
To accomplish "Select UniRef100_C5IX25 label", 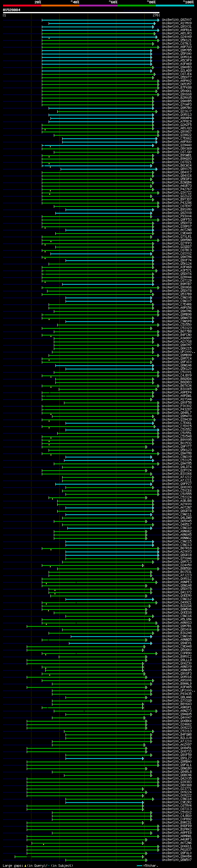I will click(x=177, y=460).
